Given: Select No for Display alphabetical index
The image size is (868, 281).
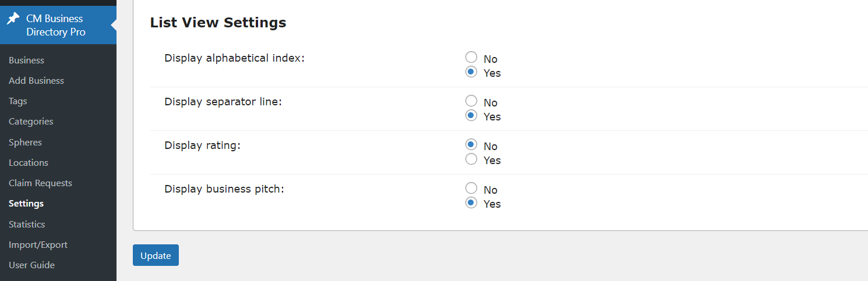Looking at the screenshot, I should click(471, 57).
